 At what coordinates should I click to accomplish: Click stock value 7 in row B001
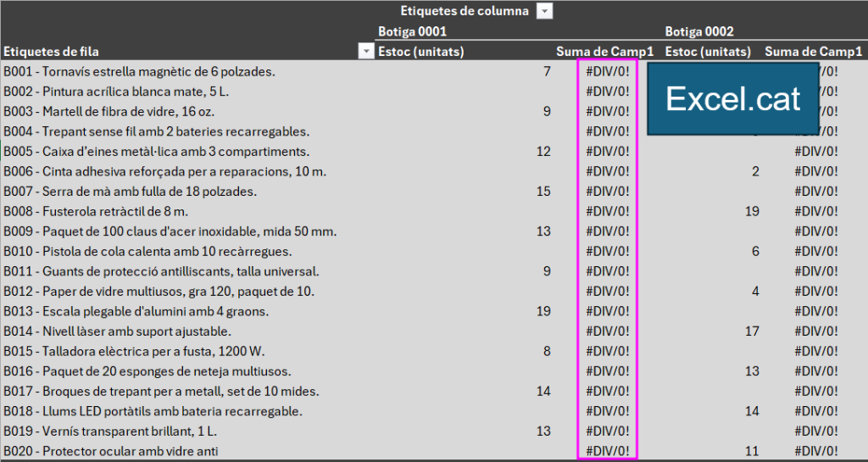tap(547, 71)
